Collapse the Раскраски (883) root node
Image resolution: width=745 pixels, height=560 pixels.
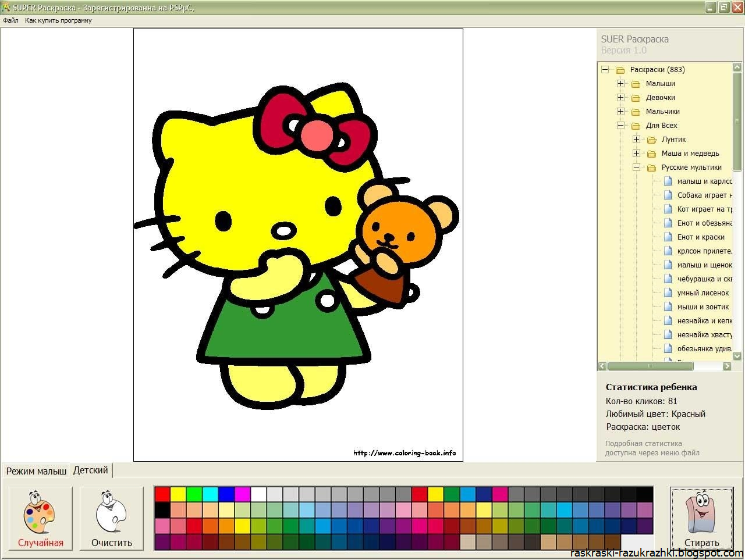(605, 70)
